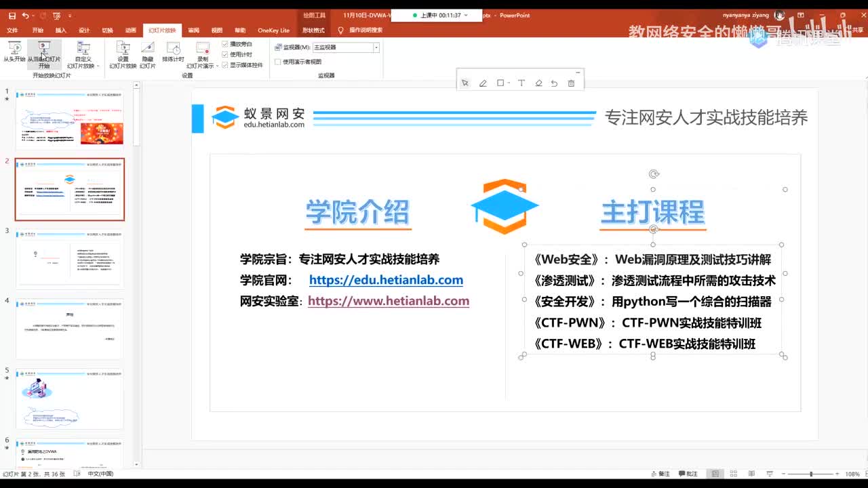
Task: Select slide 5 thumbnail
Action: tap(70, 399)
